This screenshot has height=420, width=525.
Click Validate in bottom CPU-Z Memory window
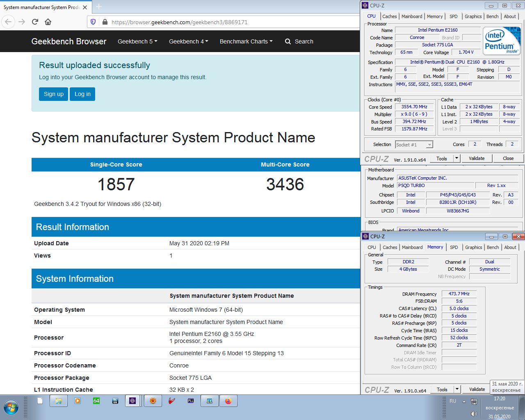tap(477, 389)
